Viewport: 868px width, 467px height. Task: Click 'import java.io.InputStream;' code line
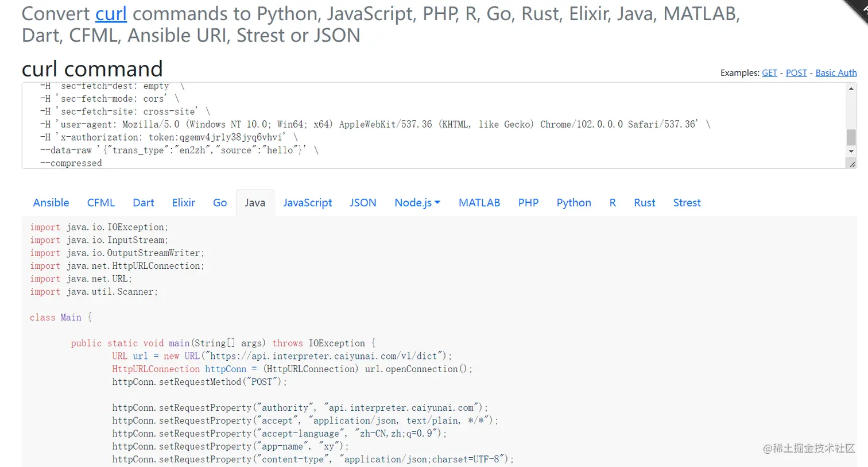pos(99,240)
